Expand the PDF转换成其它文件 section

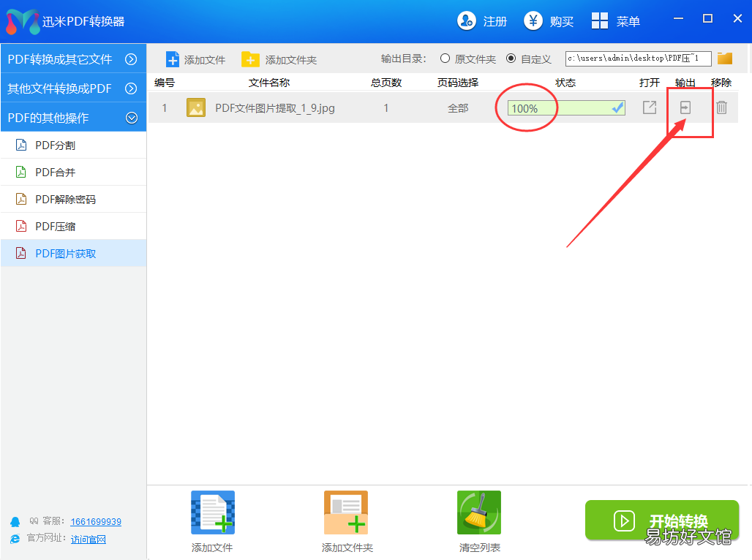pyautogui.click(x=73, y=59)
